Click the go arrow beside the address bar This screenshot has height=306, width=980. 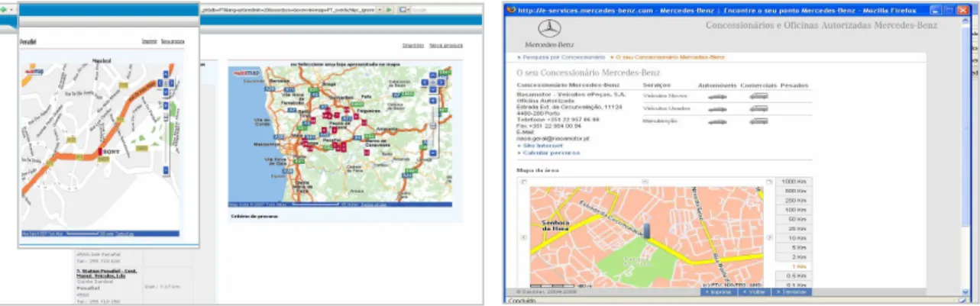click(388, 9)
